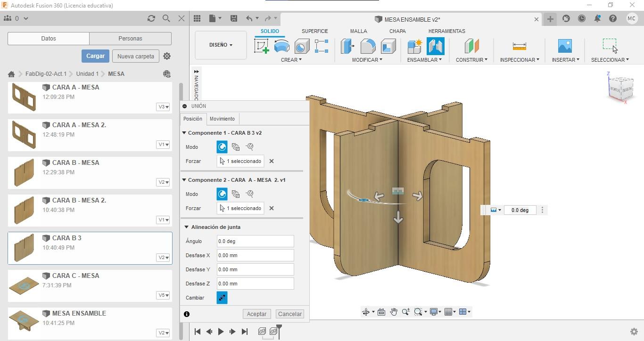Open the HERRAMIENTAS tab

pyautogui.click(x=447, y=31)
